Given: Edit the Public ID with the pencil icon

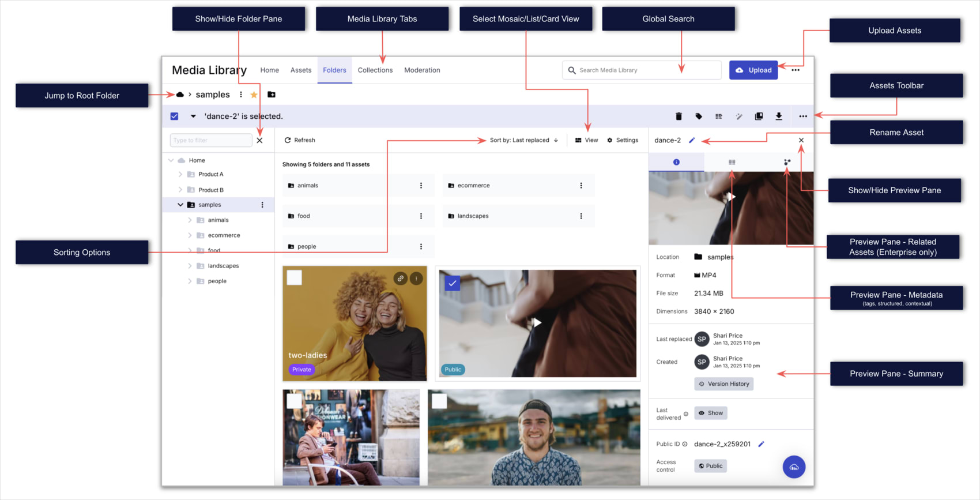Looking at the screenshot, I should (x=761, y=444).
